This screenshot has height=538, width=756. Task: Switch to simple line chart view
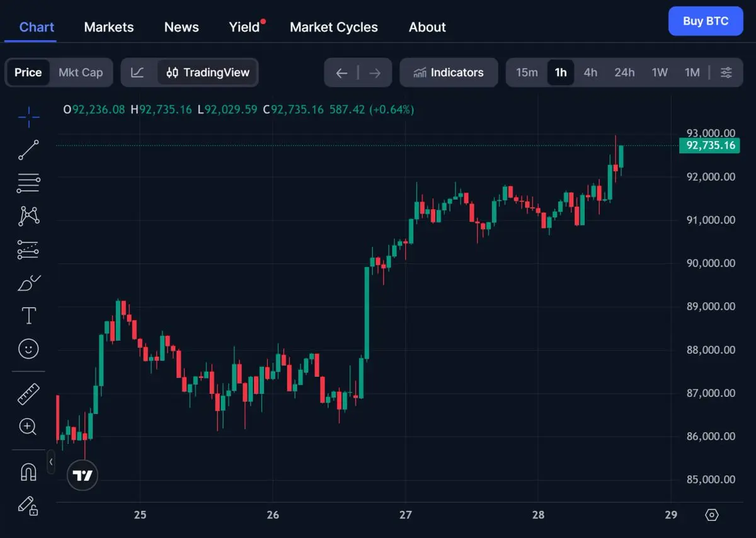point(138,72)
